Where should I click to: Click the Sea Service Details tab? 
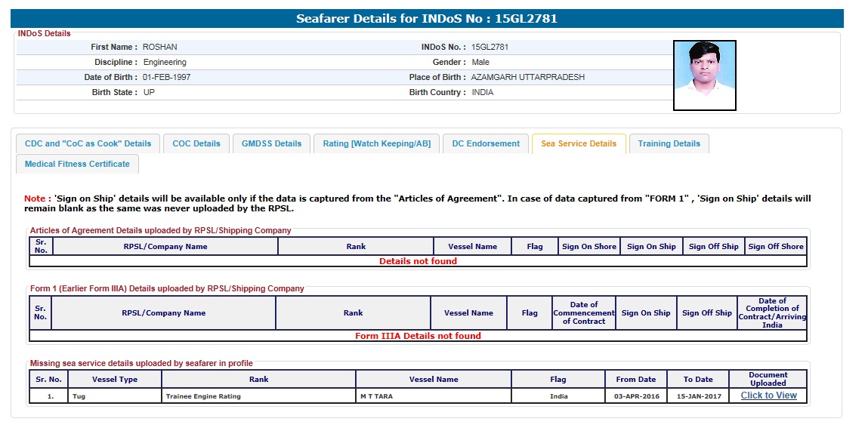pyautogui.click(x=579, y=143)
